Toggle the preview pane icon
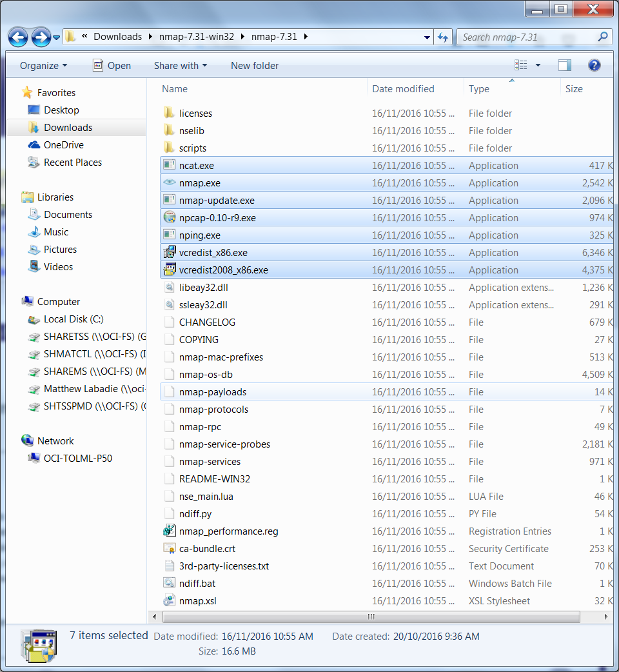 [565, 65]
